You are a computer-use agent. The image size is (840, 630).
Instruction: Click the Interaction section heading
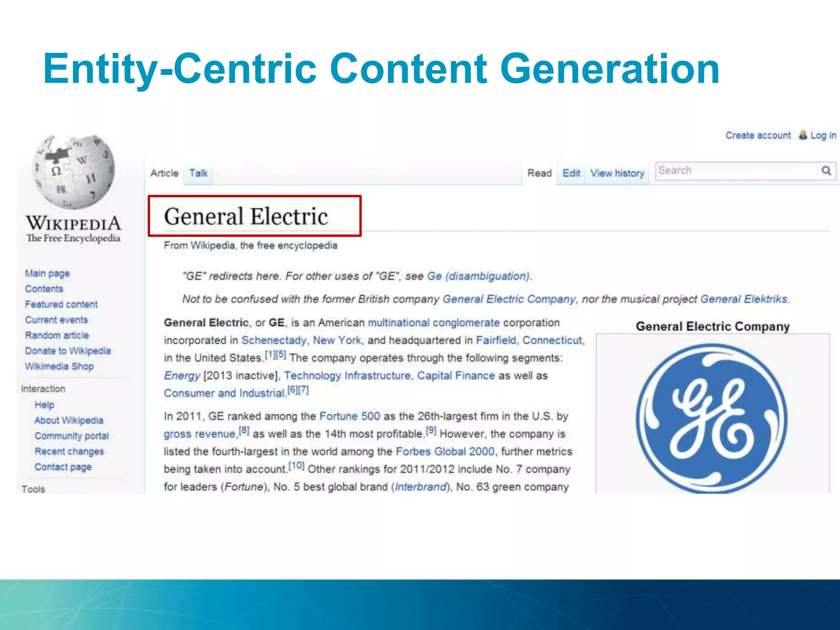click(43, 389)
